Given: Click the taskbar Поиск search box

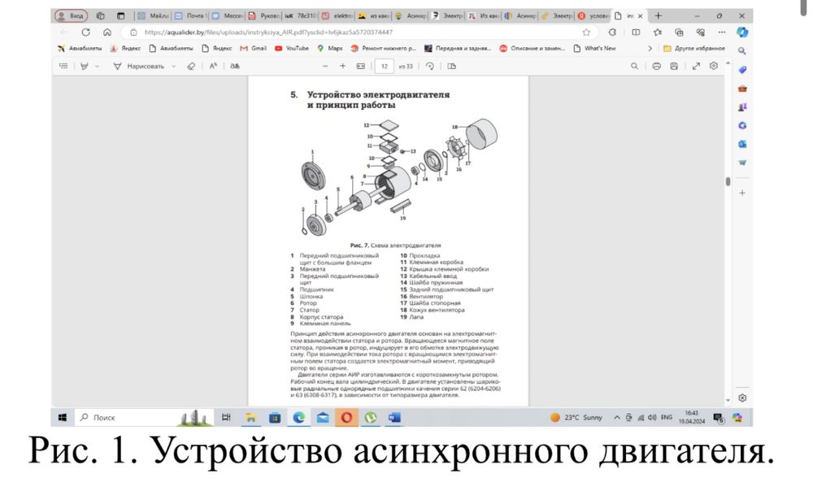Looking at the screenshot, I should coord(144,417).
